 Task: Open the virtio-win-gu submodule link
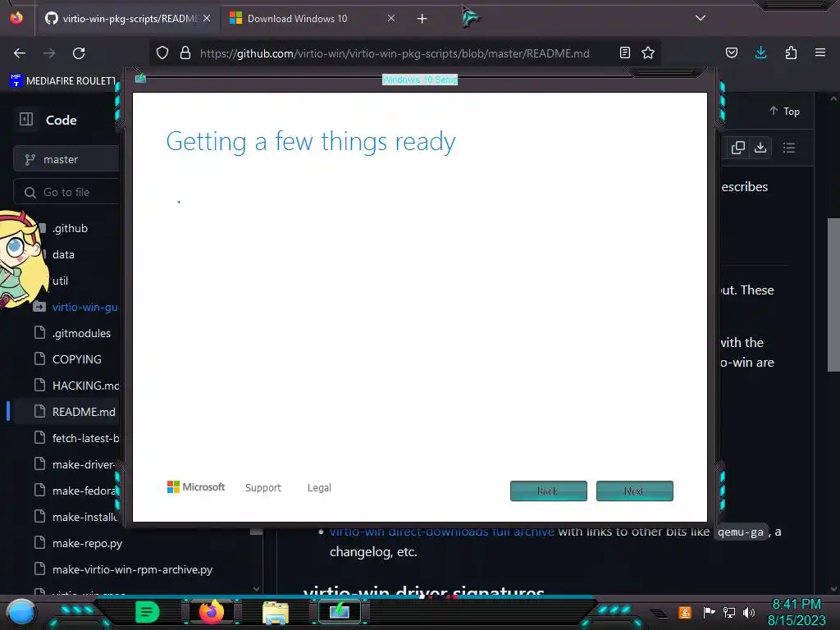pyautogui.click(x=84, y=307)
